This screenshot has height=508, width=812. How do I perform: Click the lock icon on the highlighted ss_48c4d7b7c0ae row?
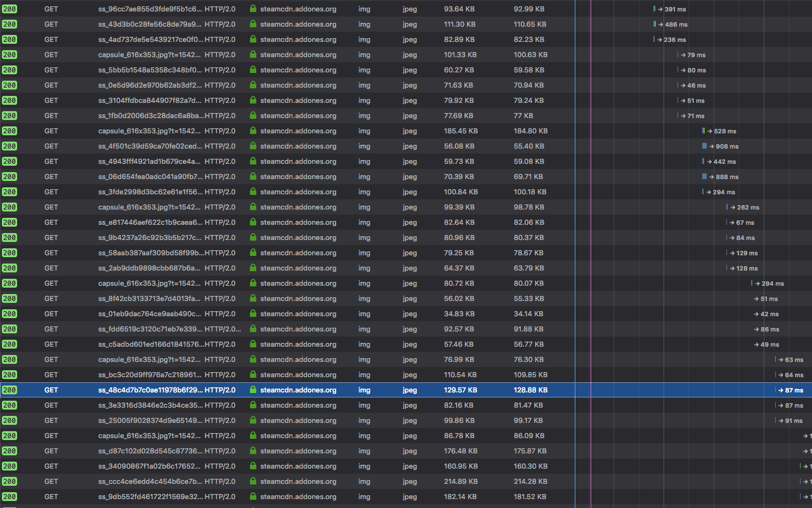(252, 390)
